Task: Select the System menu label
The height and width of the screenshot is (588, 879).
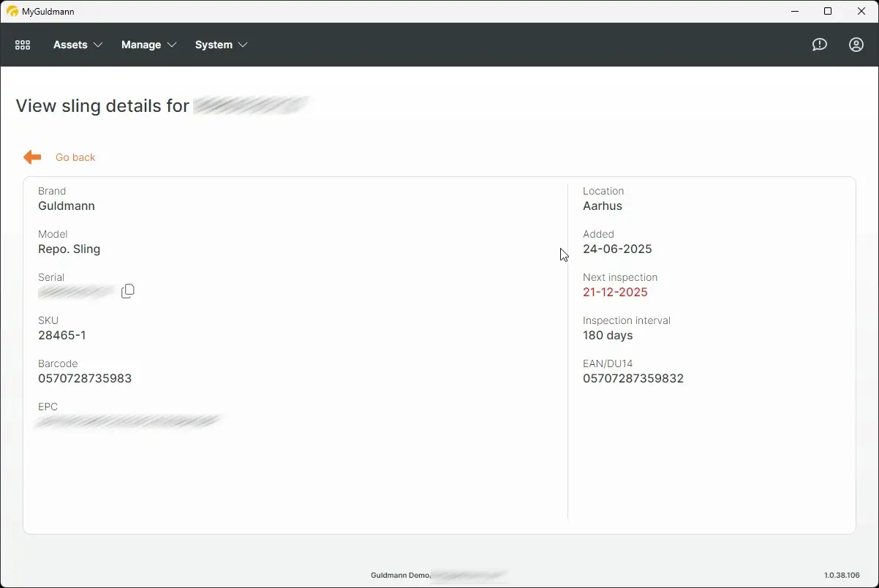Action: [x=214, y=45]
